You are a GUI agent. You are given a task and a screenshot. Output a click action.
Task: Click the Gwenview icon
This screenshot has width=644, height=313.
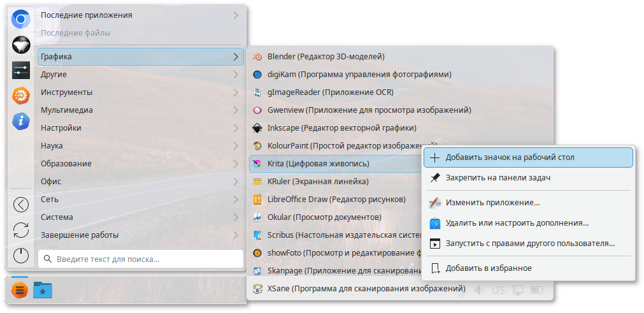257,110
